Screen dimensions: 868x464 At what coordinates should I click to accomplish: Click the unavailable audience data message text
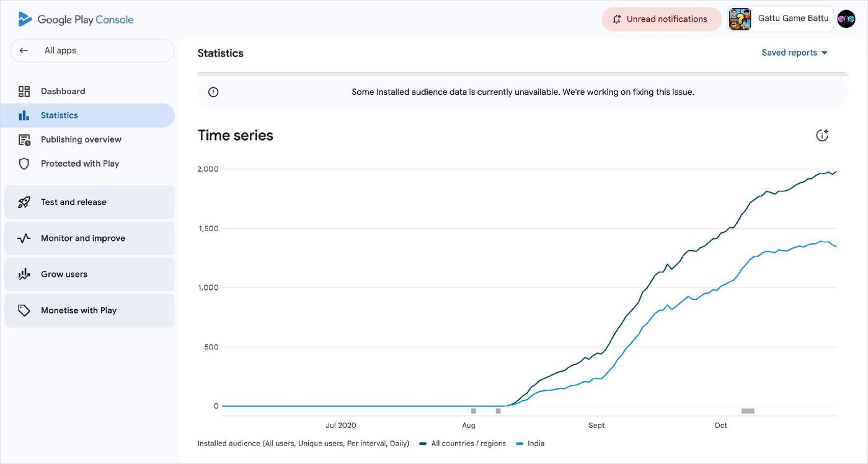(523, 92)
